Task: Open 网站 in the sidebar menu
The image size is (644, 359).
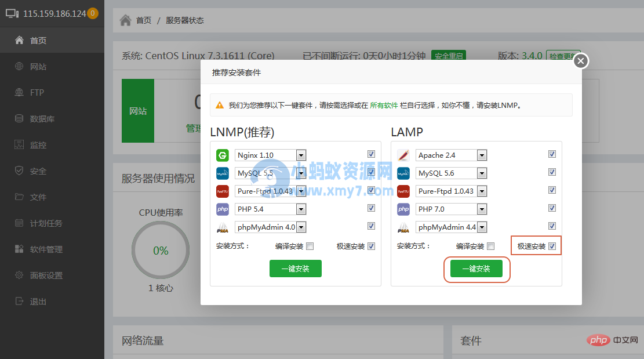Action: tap(52, 66)
